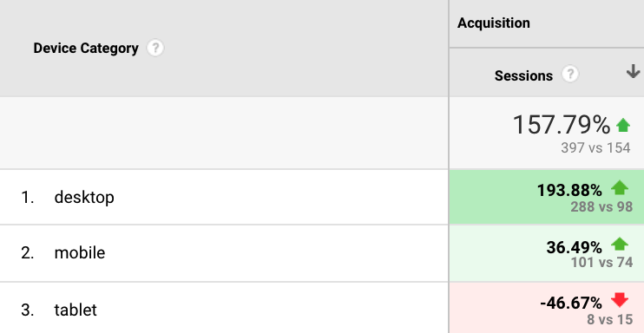Click the 288 vs 98 comparison text
This screenshot has height=333, width=644.
601,206
